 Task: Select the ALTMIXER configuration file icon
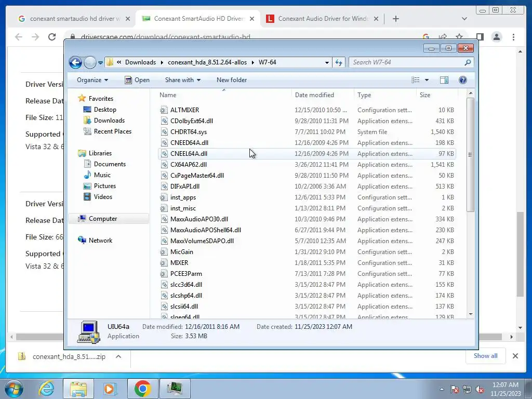[x=164, y=110]
